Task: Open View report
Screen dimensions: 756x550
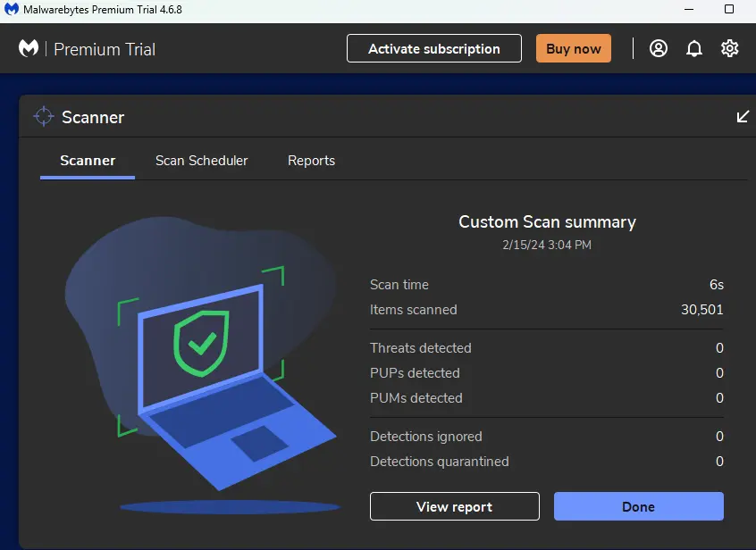Action: click(x=454, y=506)
